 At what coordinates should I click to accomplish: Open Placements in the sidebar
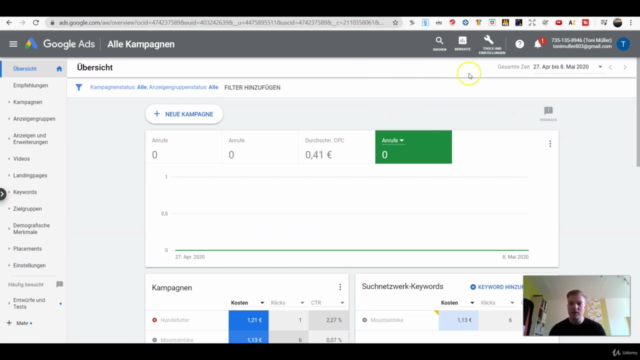point(27,249)
